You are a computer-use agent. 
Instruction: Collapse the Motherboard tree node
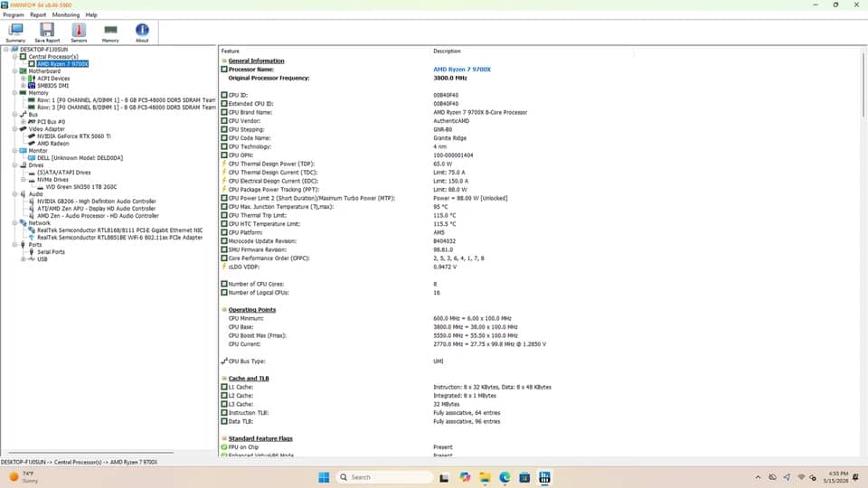15,70
